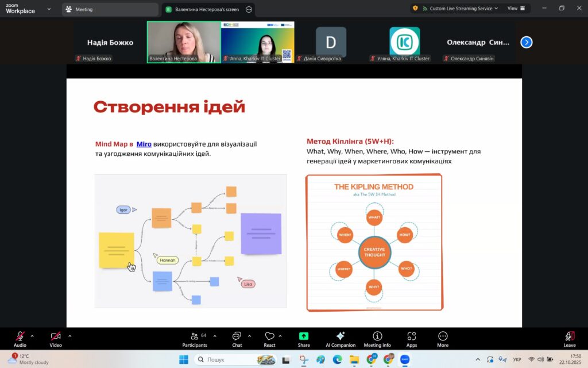Expand video options arrow next to Video
The height and width of the screenshot is (368, 588).
(69, 336)
